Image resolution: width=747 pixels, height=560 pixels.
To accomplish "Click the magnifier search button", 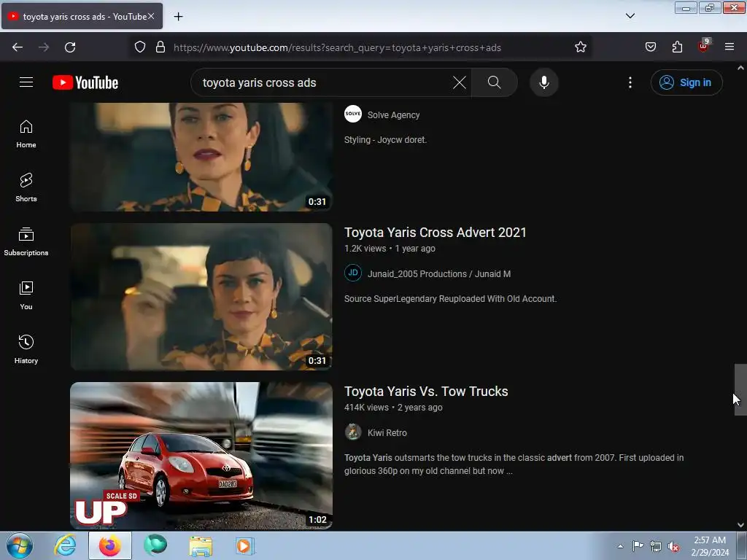I will pyautogui.click(x=494, y=82).
